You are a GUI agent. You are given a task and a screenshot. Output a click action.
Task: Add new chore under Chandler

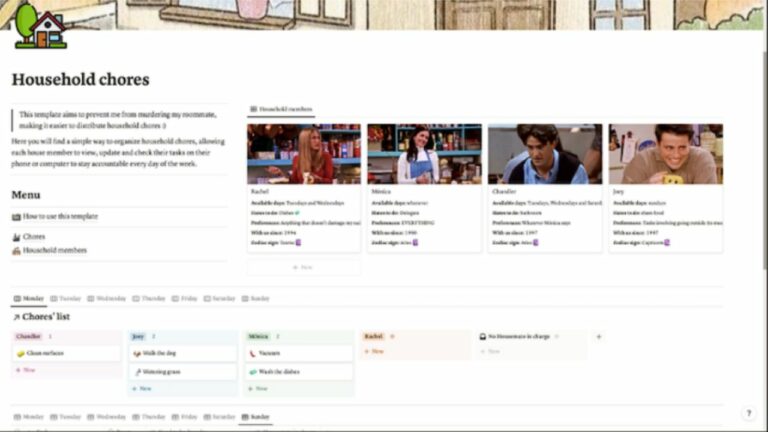(25, 370)
